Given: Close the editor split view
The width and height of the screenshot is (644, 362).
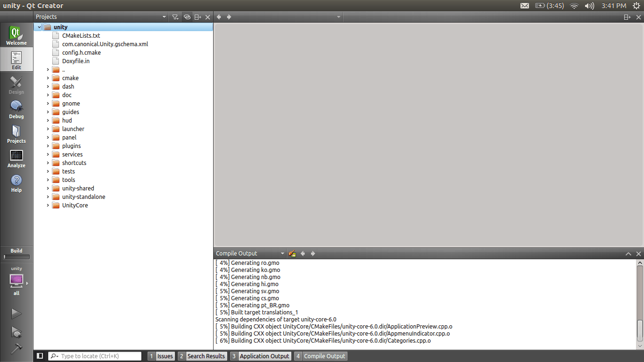Looking at the screenshot, I should pyautogui.click(x=638, y=17).
